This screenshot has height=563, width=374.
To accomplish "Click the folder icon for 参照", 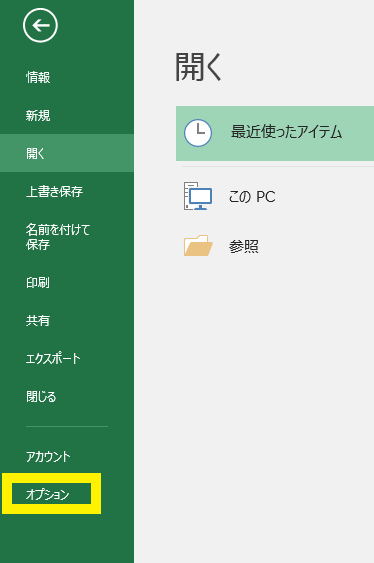I will pos(198,246).
